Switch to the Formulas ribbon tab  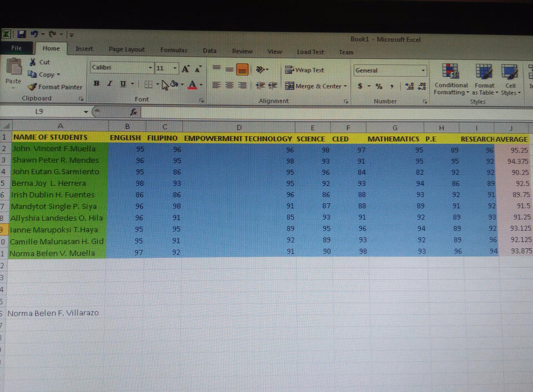(173, 50)
